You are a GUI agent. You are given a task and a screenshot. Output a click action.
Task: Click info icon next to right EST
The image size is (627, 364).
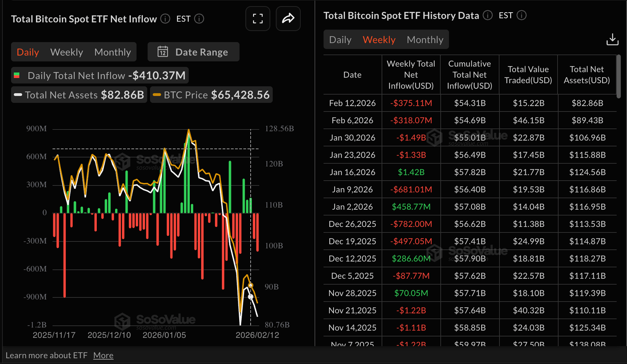[x=521, y=16]
